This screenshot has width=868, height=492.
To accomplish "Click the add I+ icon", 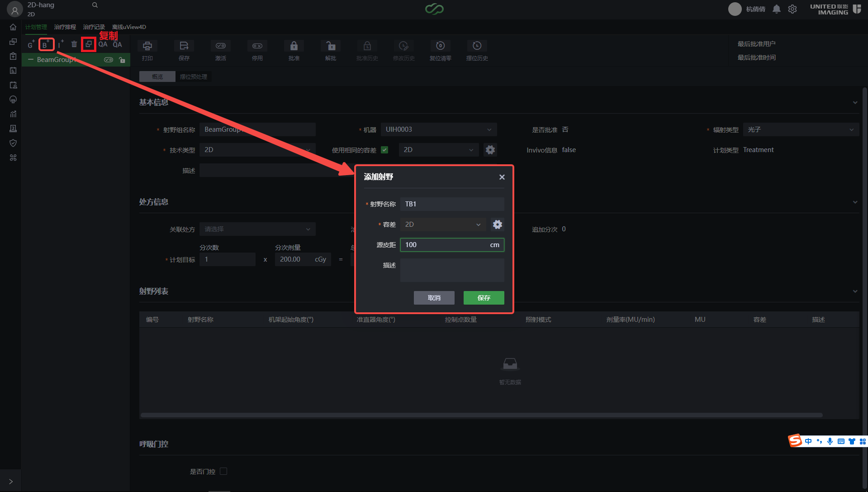I will coord(60,44).
